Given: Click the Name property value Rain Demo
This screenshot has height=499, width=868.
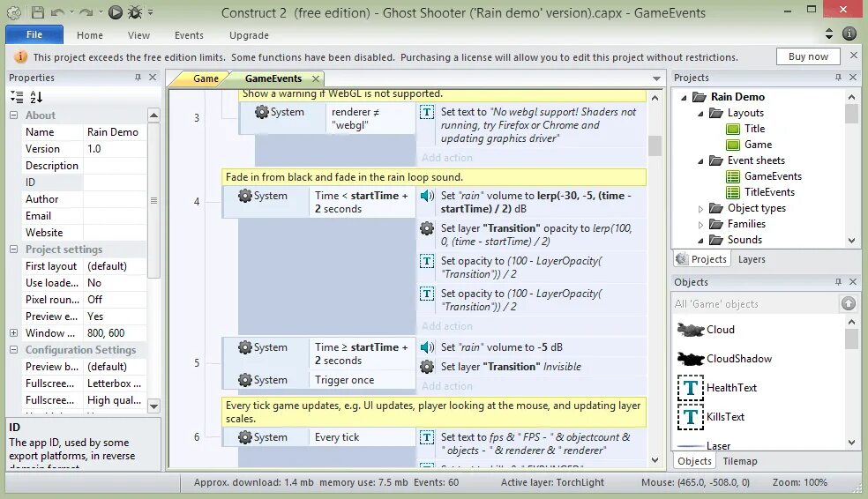Looking at the screenshot, I should (x=116, y=132).
